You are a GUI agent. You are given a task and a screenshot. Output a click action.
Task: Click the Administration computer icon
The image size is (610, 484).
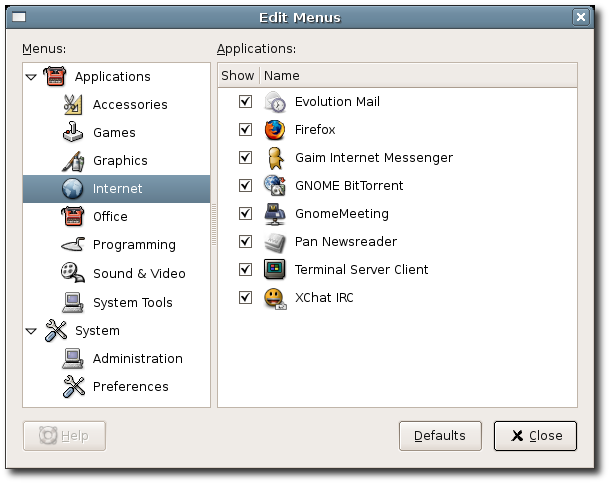point(72,358)
